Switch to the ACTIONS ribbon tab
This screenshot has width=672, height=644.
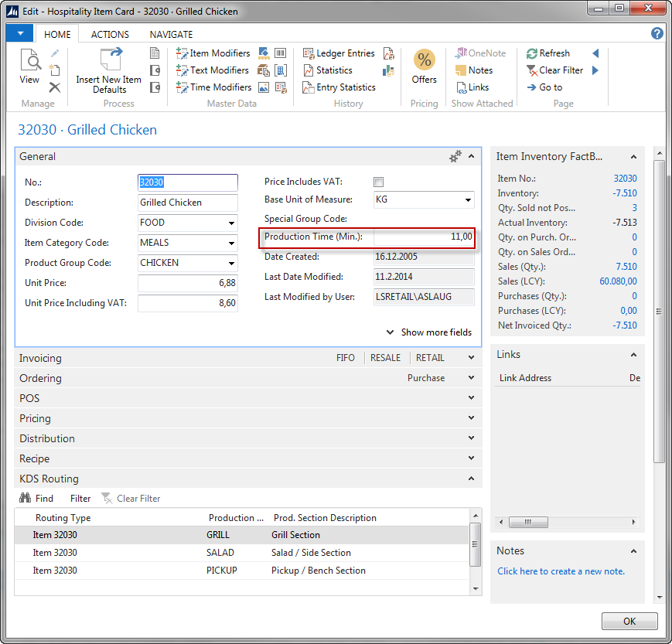tap(110, 34)
